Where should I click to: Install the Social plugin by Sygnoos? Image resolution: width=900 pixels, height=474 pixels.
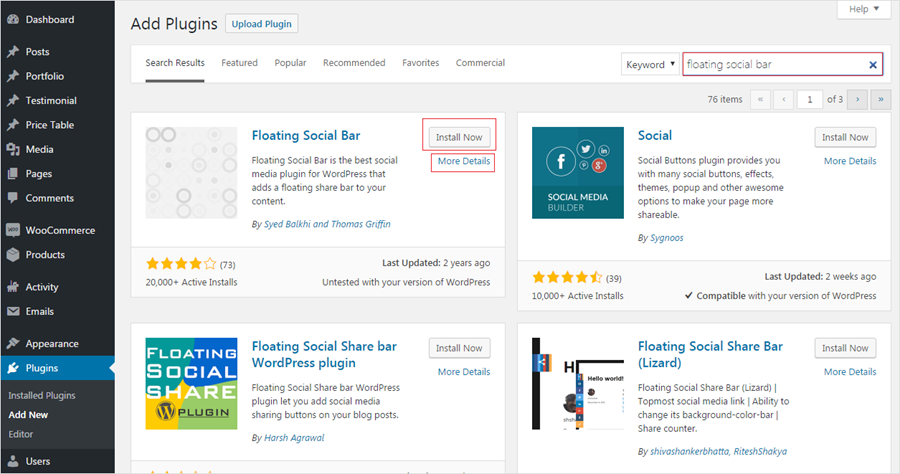pos(845,137)
